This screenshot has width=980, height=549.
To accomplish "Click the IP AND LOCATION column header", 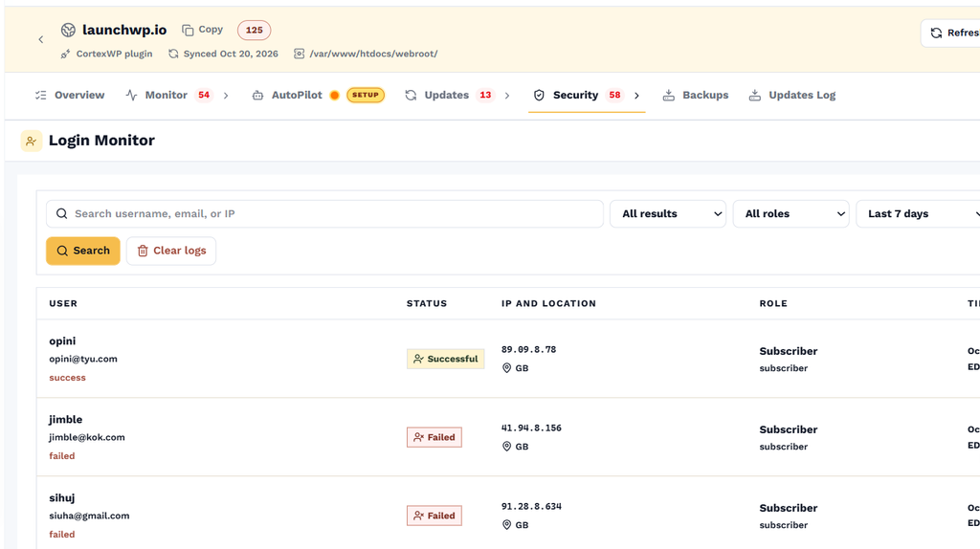I will coord(548,303).
